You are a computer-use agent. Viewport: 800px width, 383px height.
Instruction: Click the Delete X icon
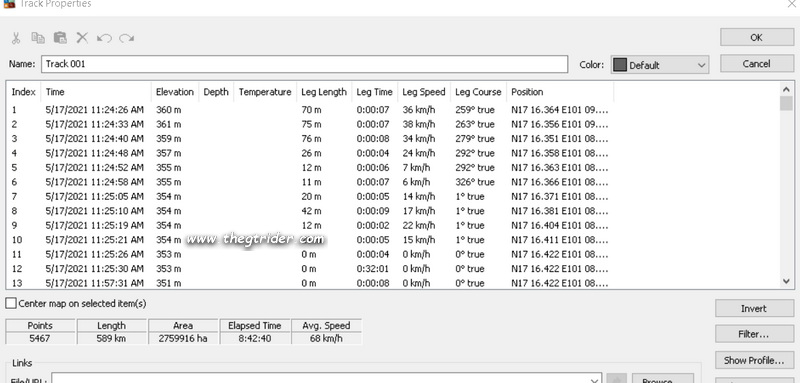[82, 37]
